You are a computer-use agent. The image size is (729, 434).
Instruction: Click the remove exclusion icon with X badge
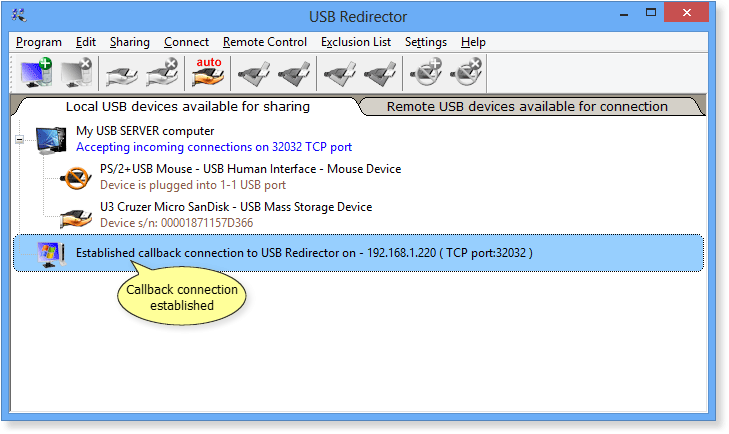tap(466, 73)
